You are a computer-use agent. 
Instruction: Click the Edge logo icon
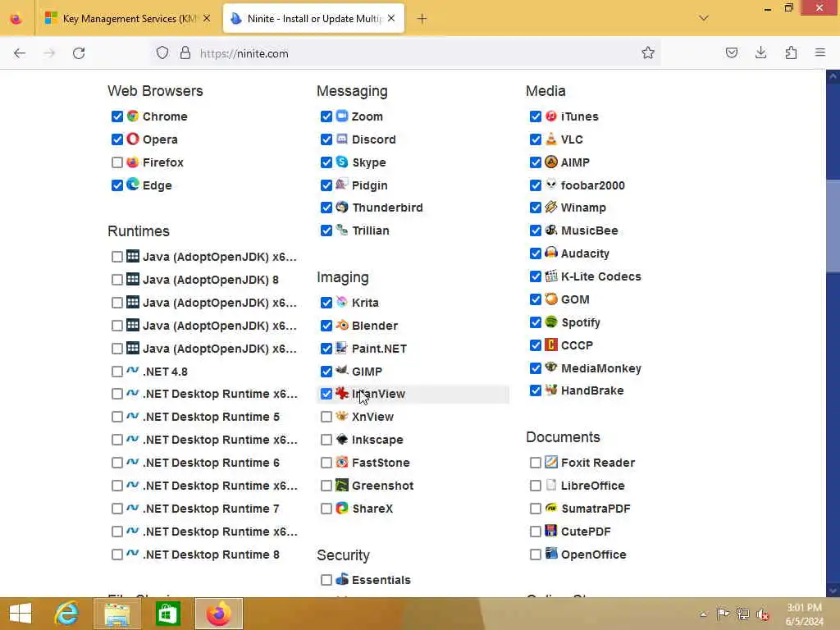point(133,185)
